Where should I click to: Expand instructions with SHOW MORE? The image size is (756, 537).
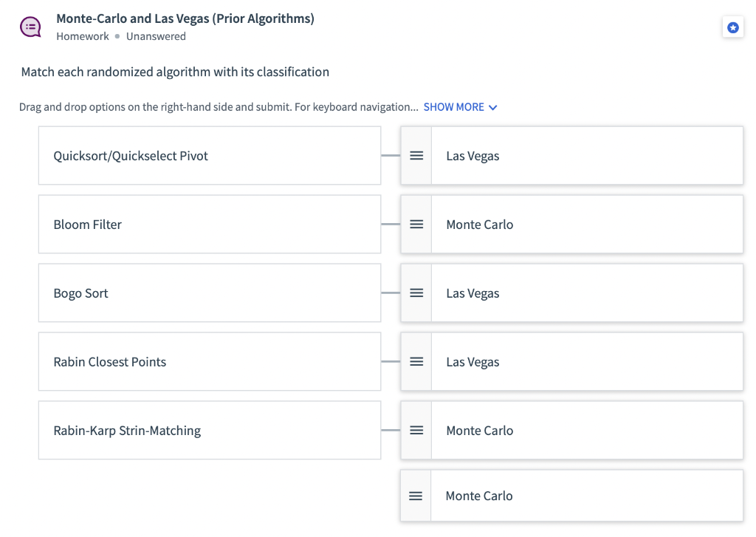(453, 107)
